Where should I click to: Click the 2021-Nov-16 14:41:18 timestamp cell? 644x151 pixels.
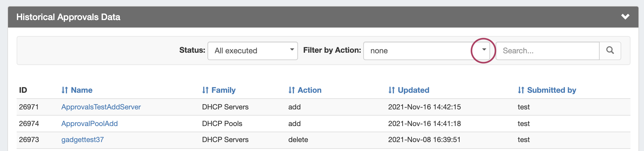[x=424, y=124]
